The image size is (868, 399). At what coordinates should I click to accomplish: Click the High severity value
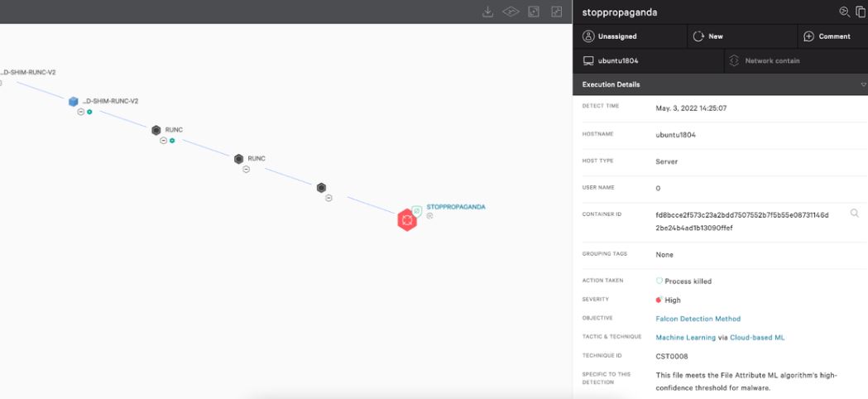(673, 300)
